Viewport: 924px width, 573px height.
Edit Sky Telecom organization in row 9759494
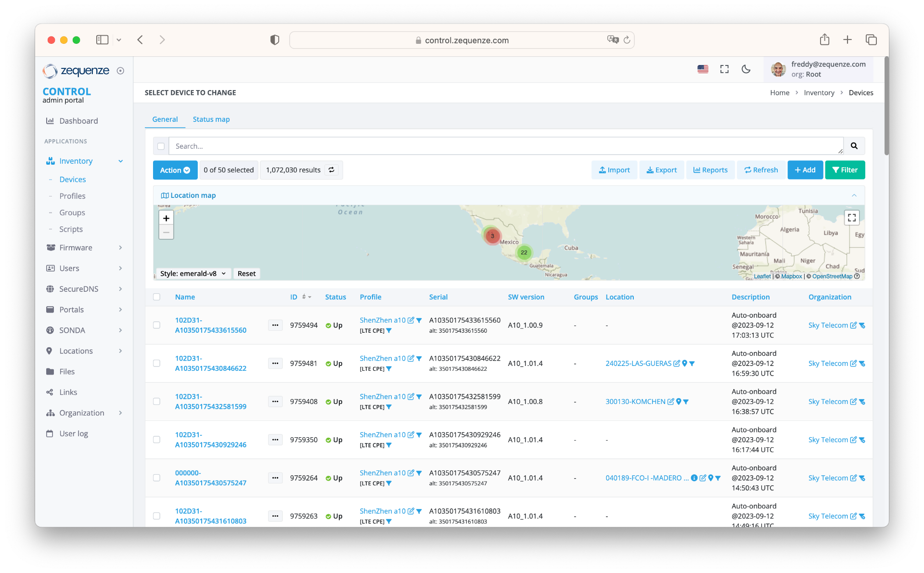tap(853, 326)
